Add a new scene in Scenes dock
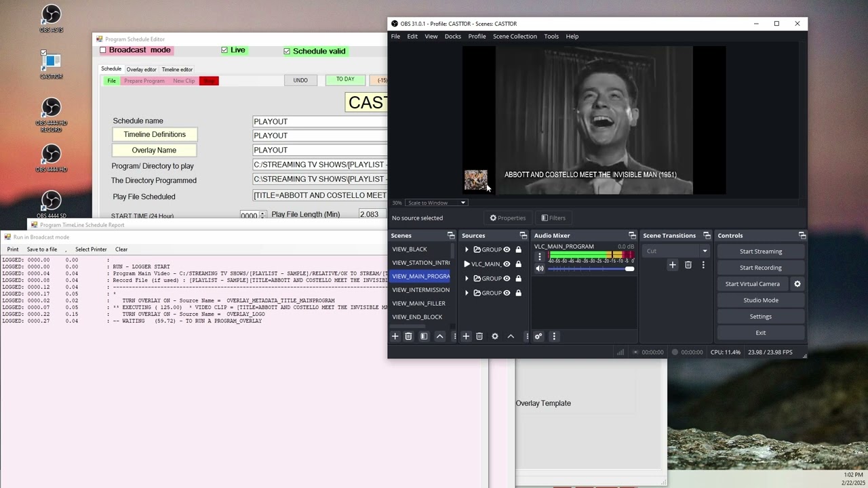 tap(395, 336)
